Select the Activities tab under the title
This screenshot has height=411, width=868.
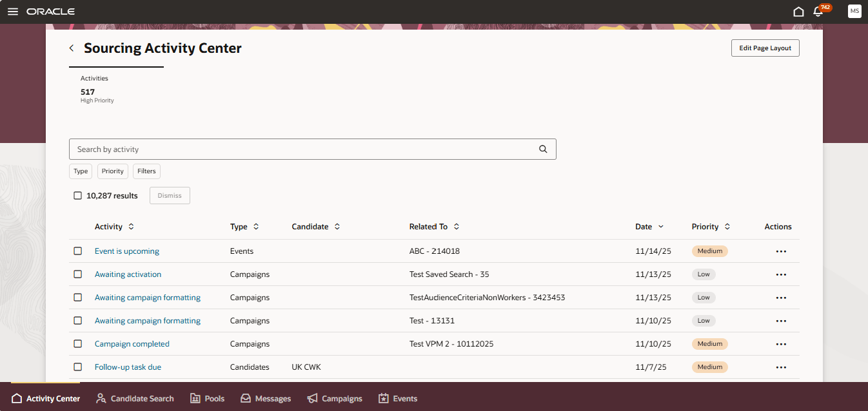tap(94, 78)
